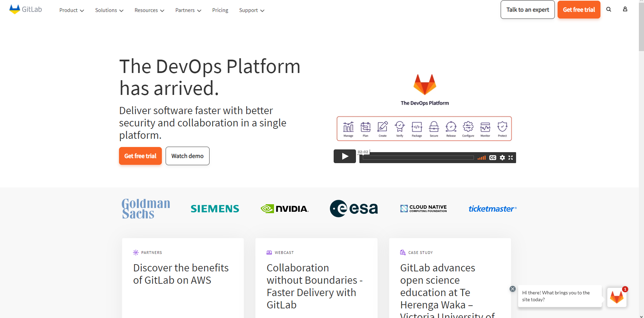
Task: Click the scrollbar down arrow
Action: tap(641, 316)
